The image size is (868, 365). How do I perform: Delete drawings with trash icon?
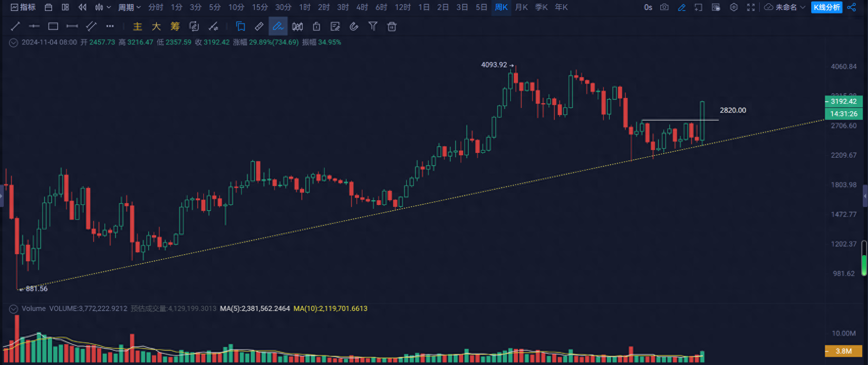pyautogui.click(x=392, y=27)
